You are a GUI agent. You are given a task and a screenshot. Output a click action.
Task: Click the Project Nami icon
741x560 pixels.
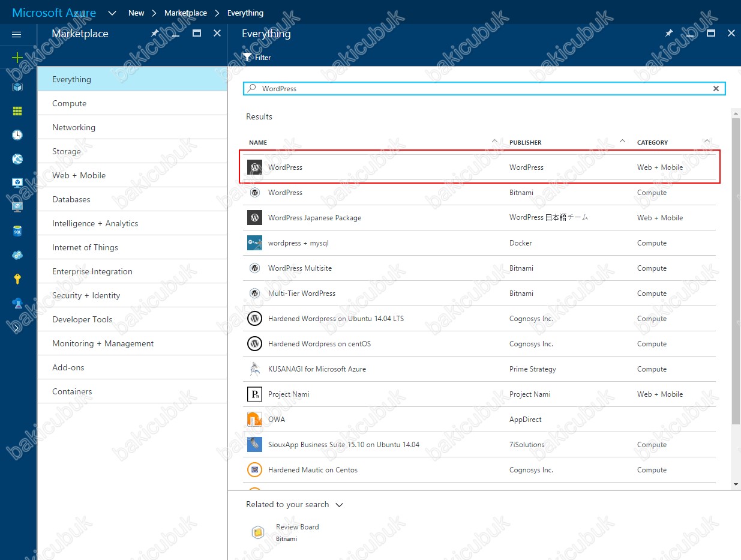[x=255, y=394]
